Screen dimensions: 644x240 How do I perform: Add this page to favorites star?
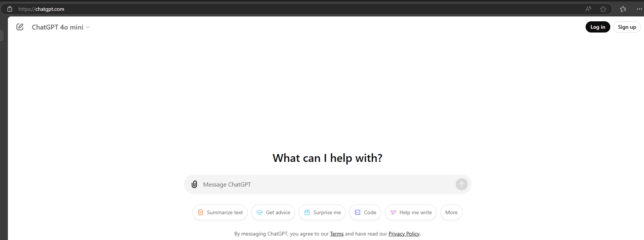click(x=603, y=9)
